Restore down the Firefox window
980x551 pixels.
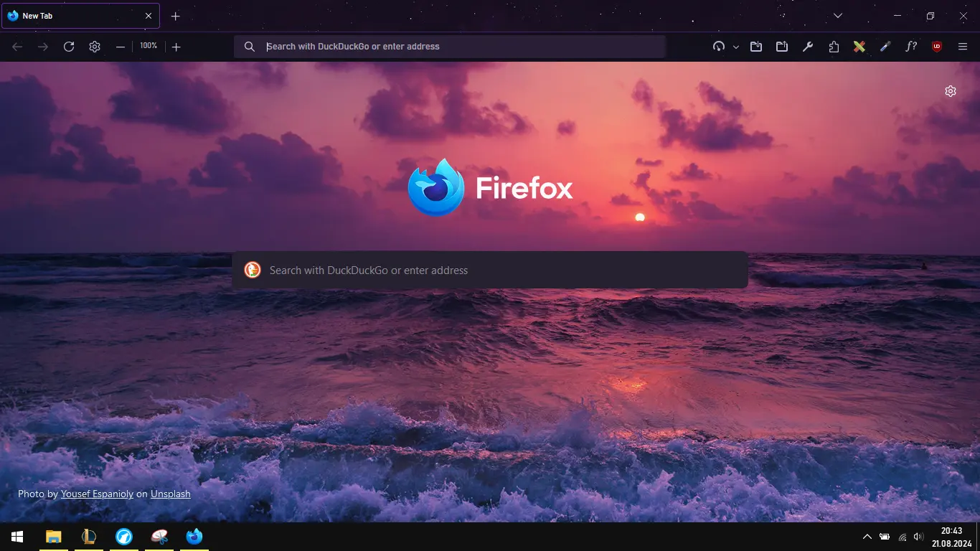tap(930, 16)
